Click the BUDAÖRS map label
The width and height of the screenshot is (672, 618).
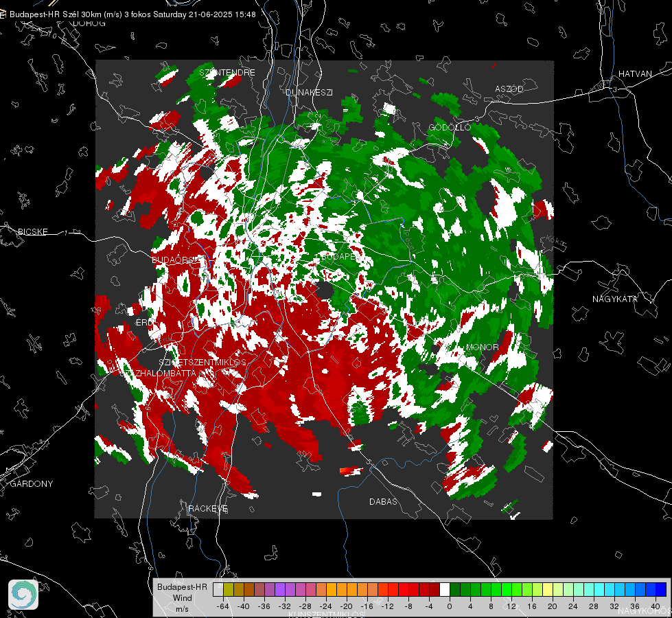pos(176,260)
